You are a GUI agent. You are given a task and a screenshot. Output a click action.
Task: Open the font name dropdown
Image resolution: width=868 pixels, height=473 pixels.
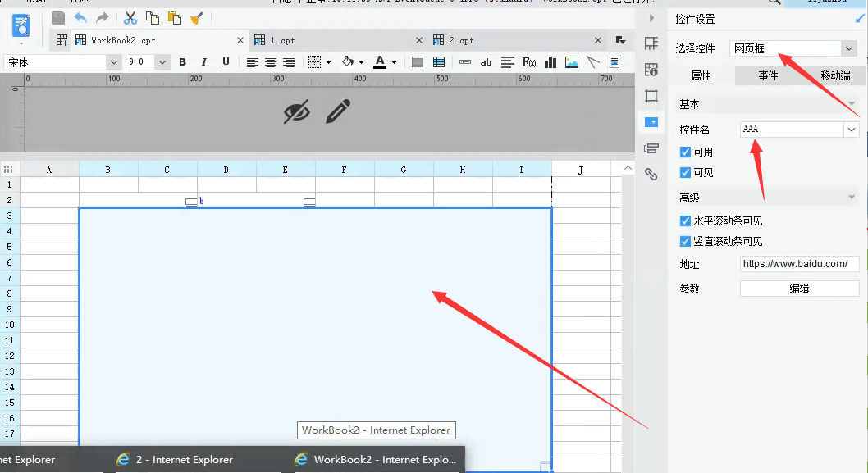(x=114, y=62)
